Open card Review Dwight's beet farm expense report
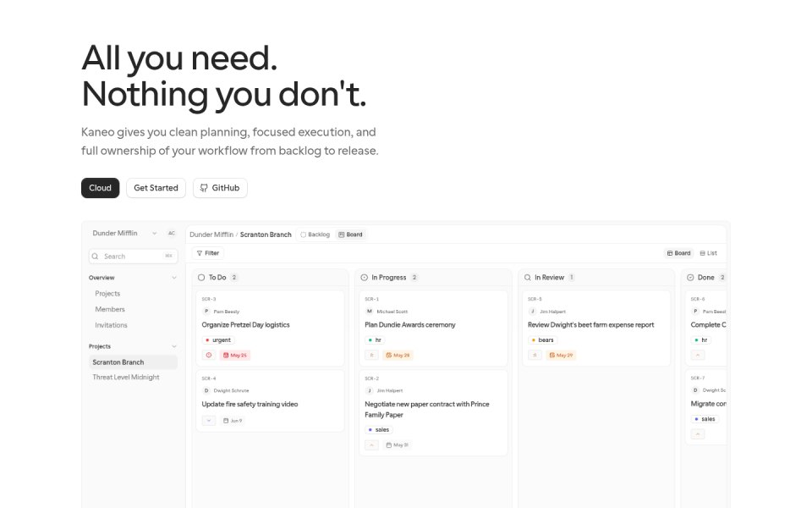Screen dimensions: 812x508 click(596, 329)
